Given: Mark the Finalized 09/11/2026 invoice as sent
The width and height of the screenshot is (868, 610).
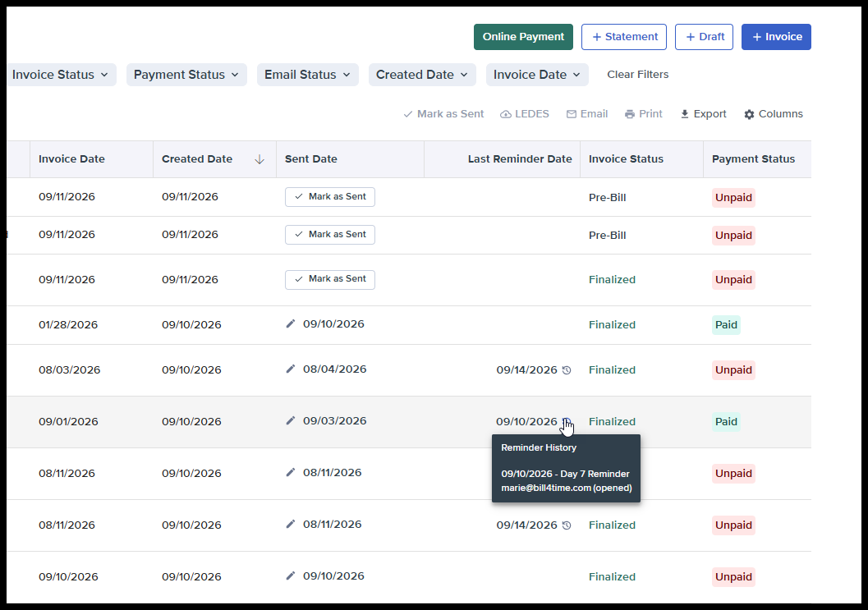Looking at the screenshot, I should tap(330, 279).
